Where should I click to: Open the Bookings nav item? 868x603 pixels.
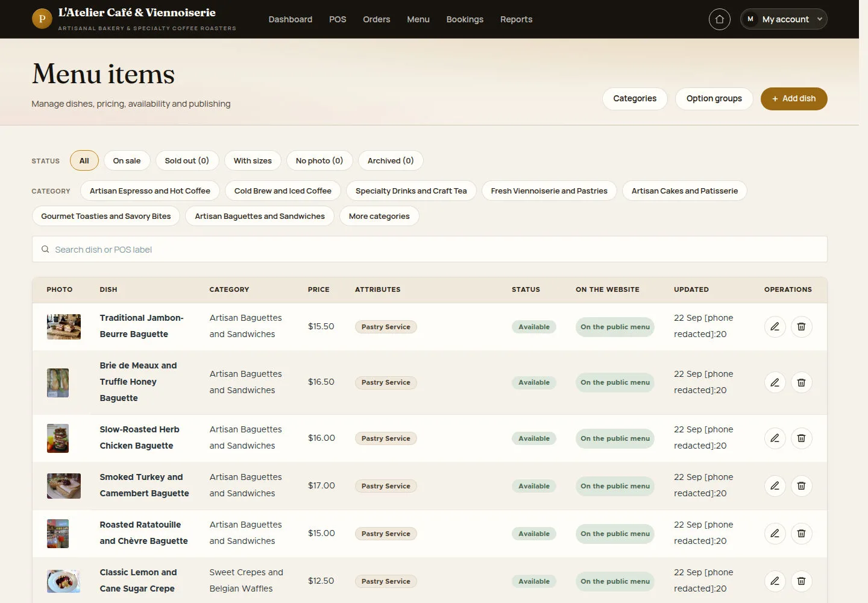click(x=465, y=19)
